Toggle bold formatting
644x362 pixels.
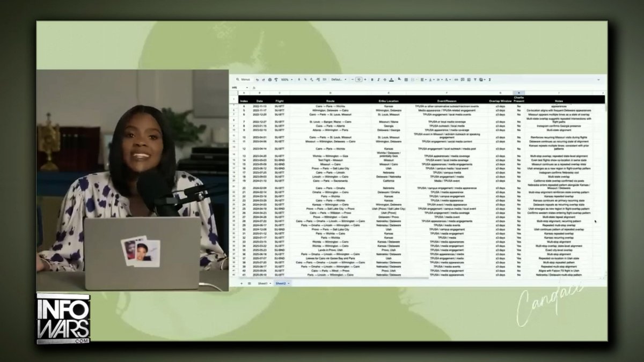point(372,80)
